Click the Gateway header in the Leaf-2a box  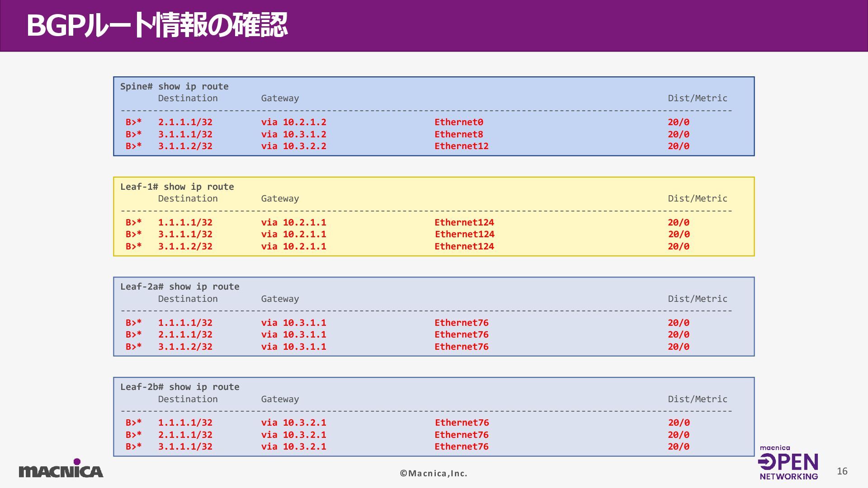pos(280,299)
